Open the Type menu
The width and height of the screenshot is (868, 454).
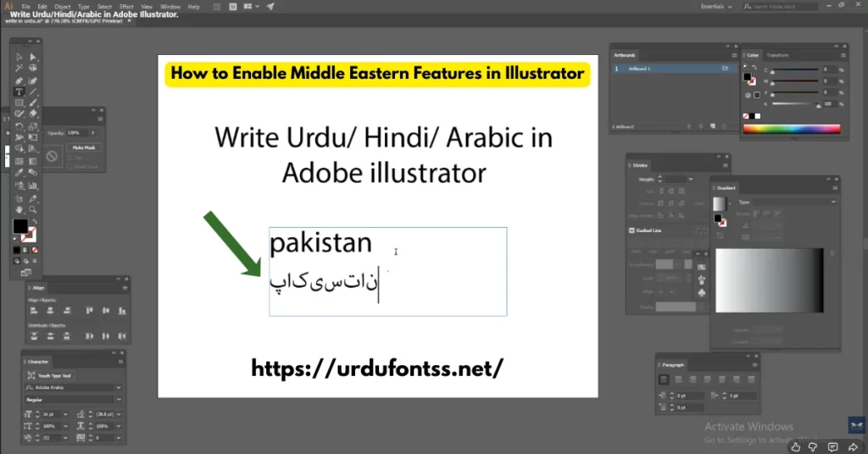click(x=84, y=7)
